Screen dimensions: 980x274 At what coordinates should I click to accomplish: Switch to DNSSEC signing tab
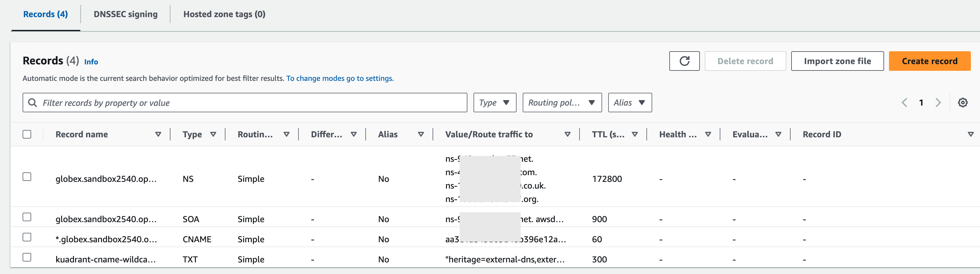[x=126, y=14]
